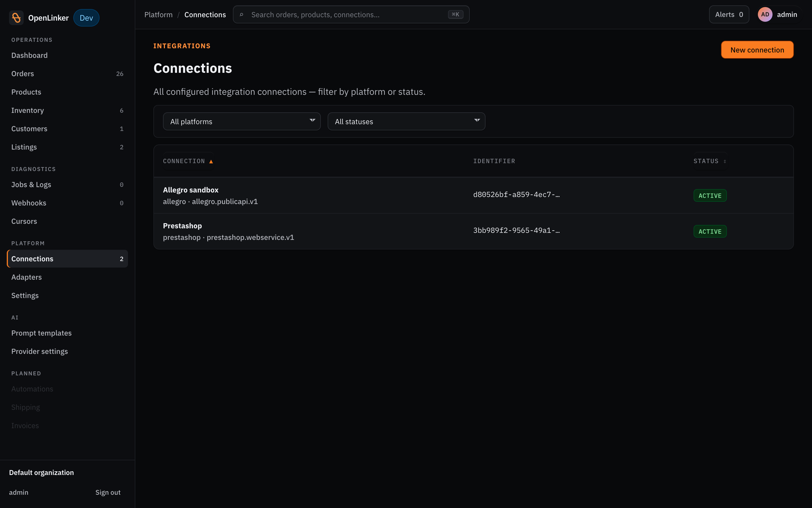The image size is (812, 508).
Task: Go to Orders in the sidebar
Action: coord(67,74)
